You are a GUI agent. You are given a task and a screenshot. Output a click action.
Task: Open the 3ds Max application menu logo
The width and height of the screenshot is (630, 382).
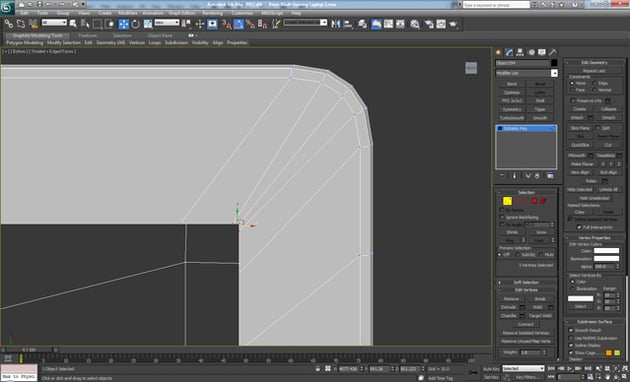coord(7,7)
